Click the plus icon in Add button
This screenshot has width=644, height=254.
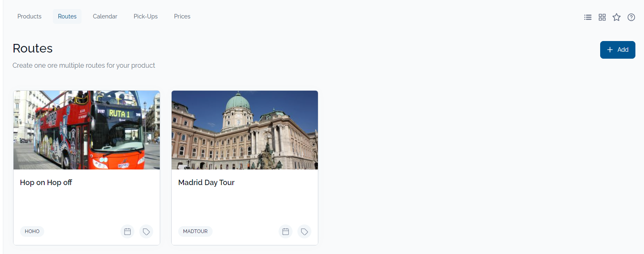coord(610,50)
